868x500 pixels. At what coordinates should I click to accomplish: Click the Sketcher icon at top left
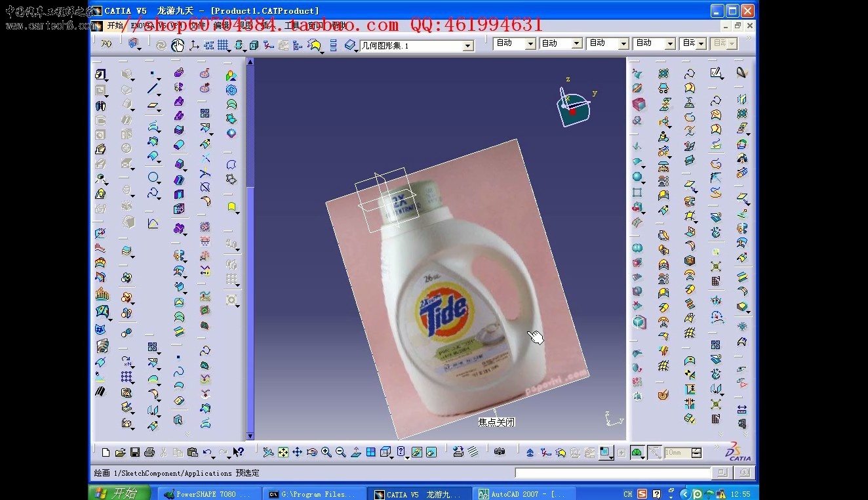click(x=100, y=73)
